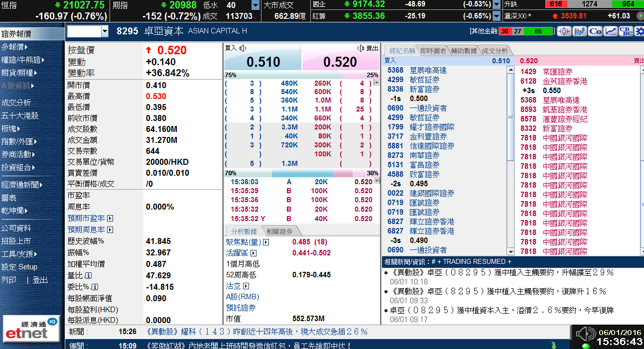Toggle the speaker beside 買入 bid label
Viewport: 644px width, 349px height.
tap(243, 48)
